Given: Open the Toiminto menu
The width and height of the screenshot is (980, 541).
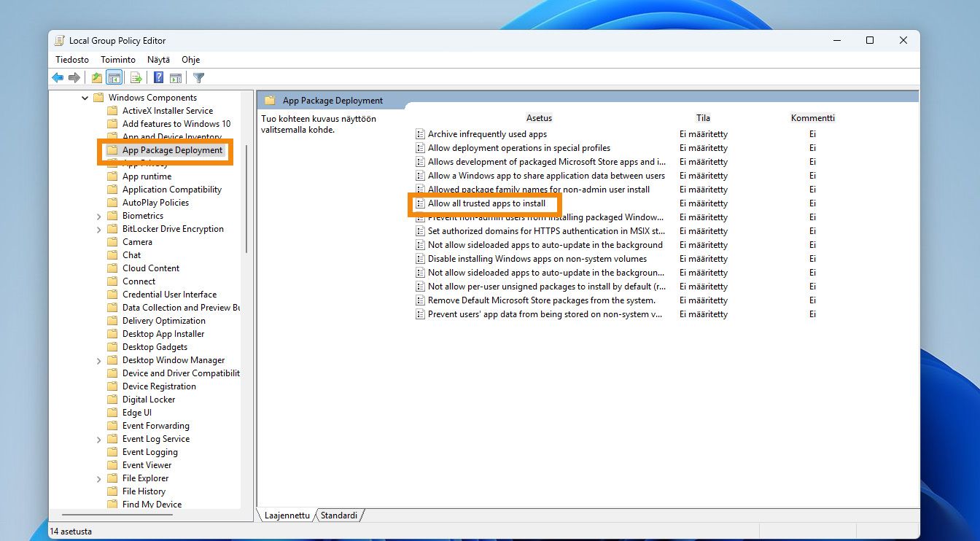Looking at the screenshot, I should [118, 60].
